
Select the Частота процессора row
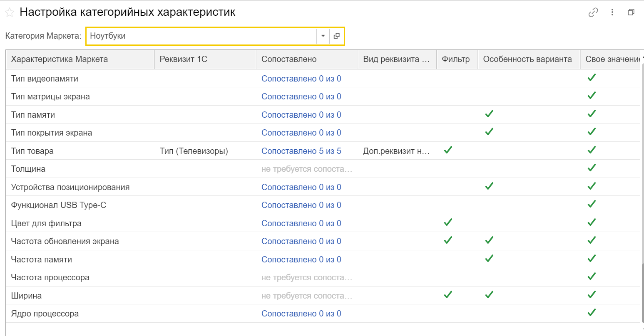[50, 277]
